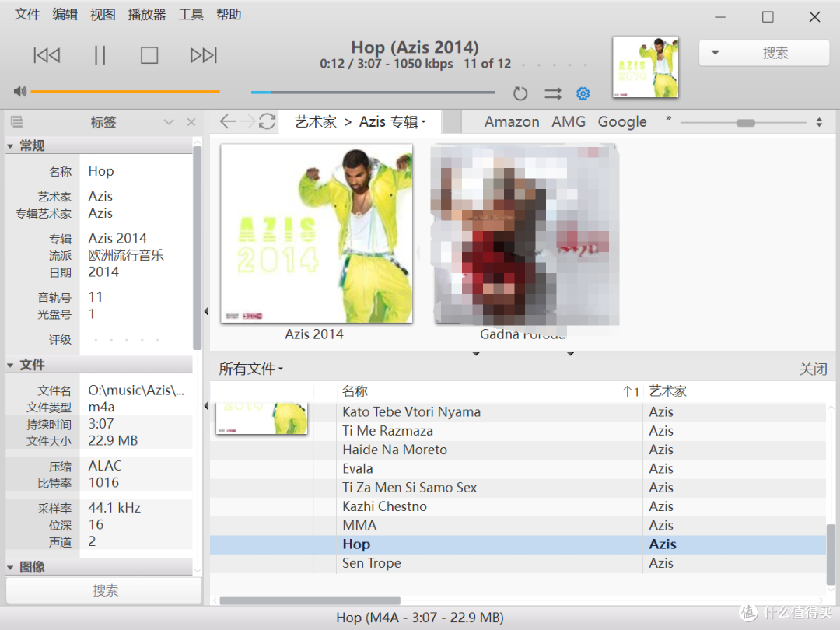Click the view size stepper arrows
This screenshot has height=630, width=840.
[x=819, y=122]
